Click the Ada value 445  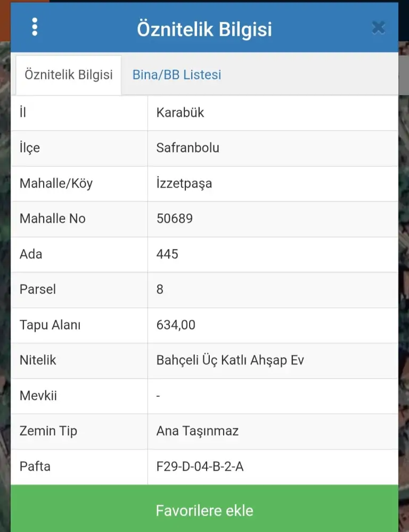[167, 254]
